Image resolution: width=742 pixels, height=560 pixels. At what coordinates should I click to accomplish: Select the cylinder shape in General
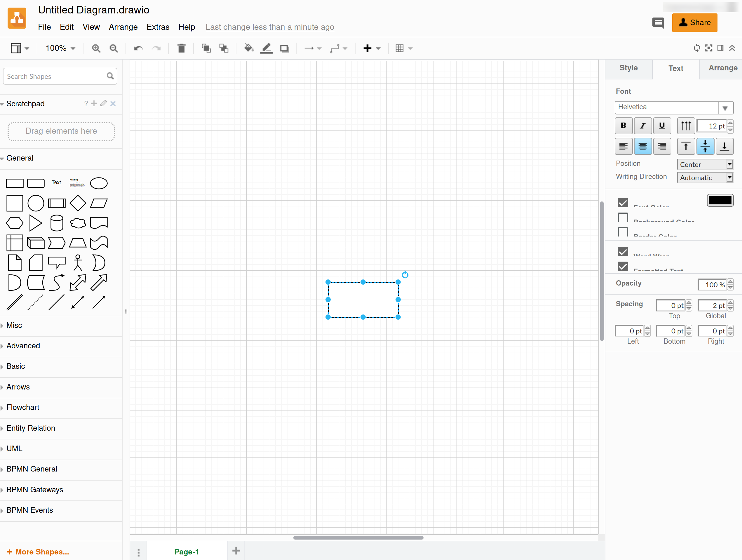(x=57, y=223)
